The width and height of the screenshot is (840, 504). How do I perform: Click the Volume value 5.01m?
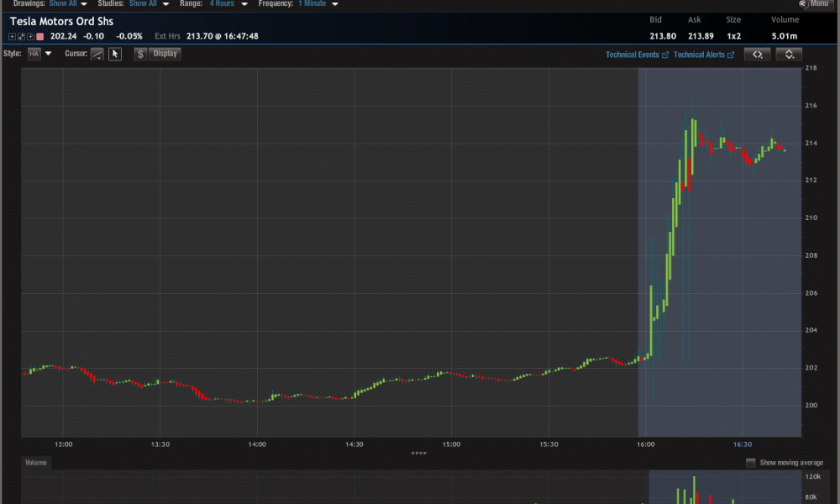785,36
